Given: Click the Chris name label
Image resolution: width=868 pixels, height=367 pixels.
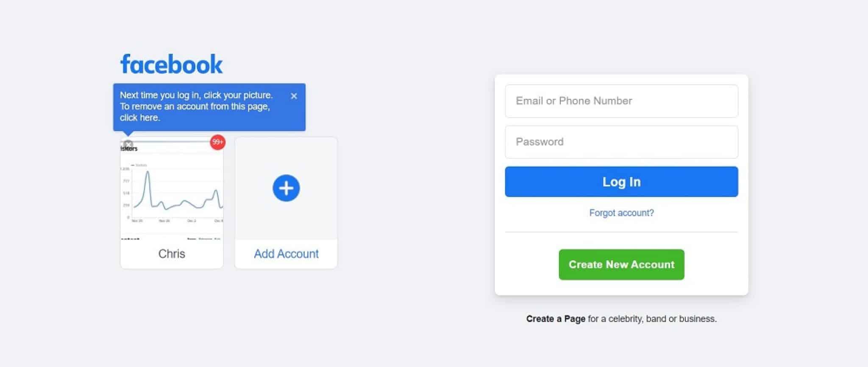Looking at the screenshot, I should 172,253.
